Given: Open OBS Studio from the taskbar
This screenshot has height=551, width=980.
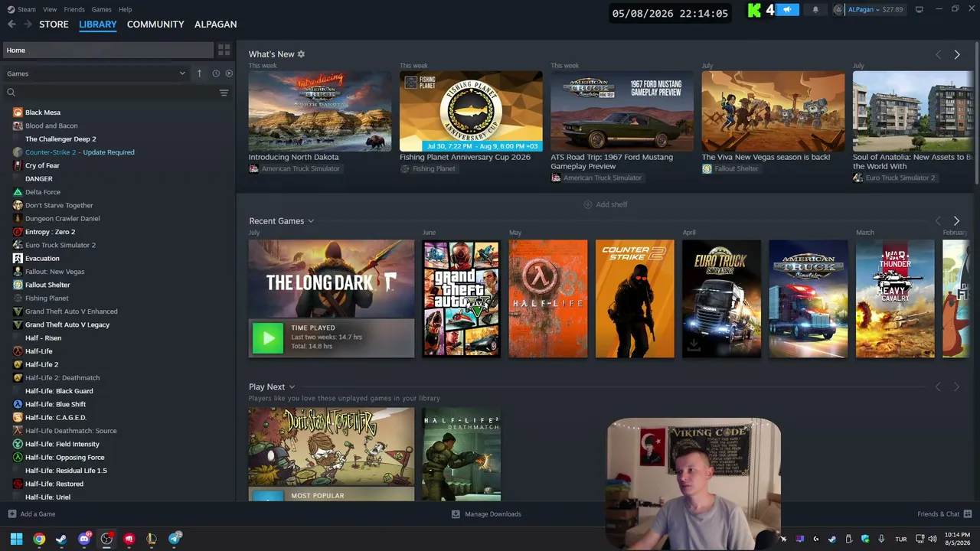Looking at the screenshot, I should pyautogui.click(x=106, y=539).
